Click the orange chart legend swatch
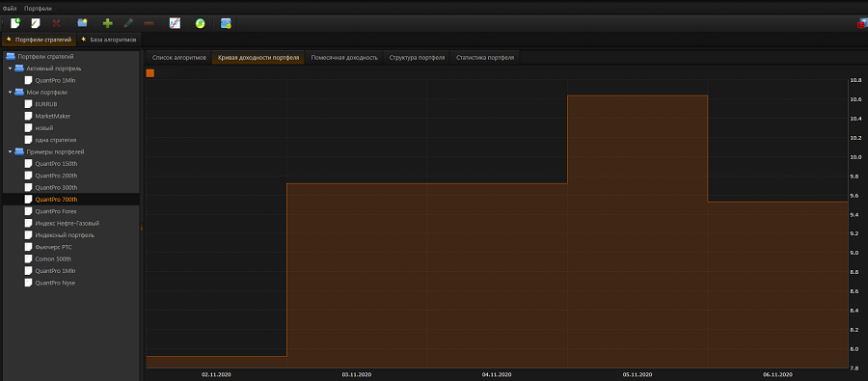The width and height of the screenshot is (868, 381). click(150, 73)
